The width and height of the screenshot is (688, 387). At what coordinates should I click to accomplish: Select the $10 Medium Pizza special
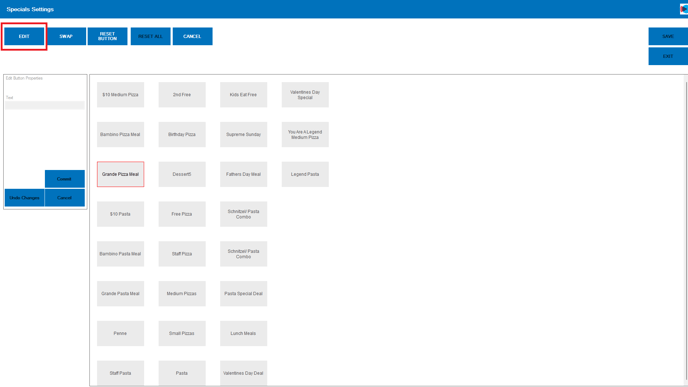pyautogui.click(x=120, y=95)
